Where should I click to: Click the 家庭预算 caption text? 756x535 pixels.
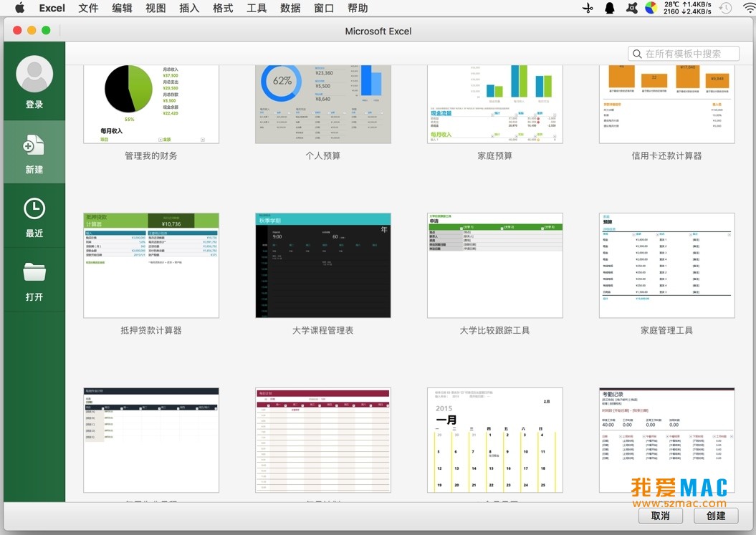coord(494,155)
